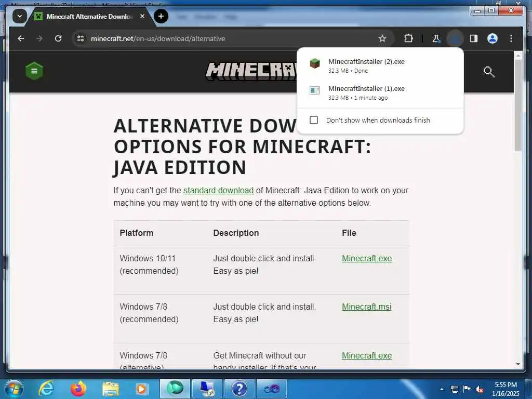Image resolution: width=532 pixels, height=399 pixels.
Task: Open the tab search dropdown
Action: [x=20, y=16]
